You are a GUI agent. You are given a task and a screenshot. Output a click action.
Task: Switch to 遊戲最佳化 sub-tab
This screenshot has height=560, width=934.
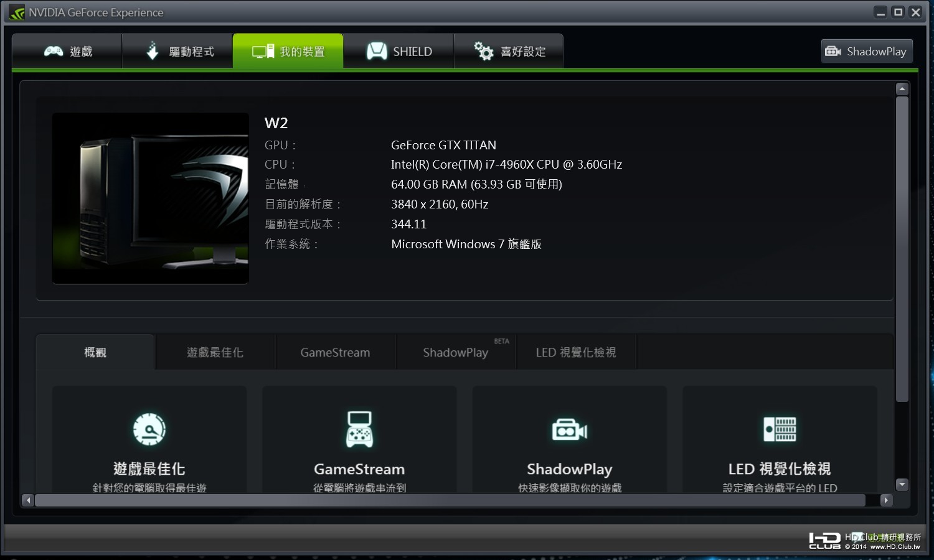click(215, 352)
